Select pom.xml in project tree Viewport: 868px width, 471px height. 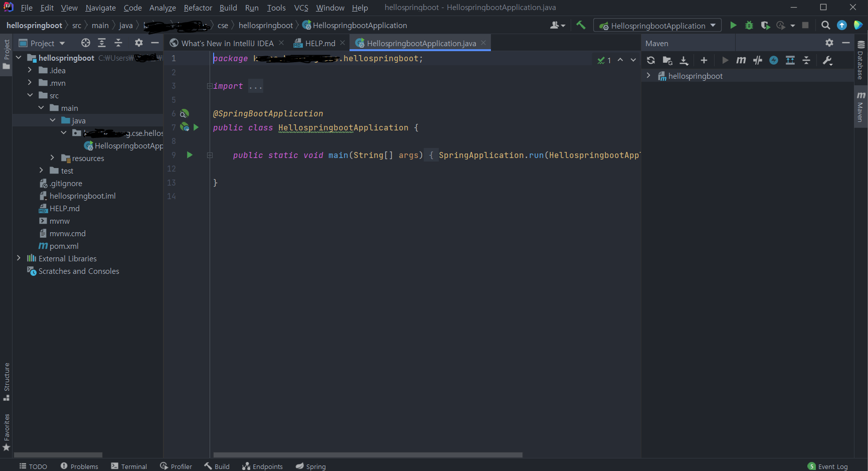click(x=64, y=246)
